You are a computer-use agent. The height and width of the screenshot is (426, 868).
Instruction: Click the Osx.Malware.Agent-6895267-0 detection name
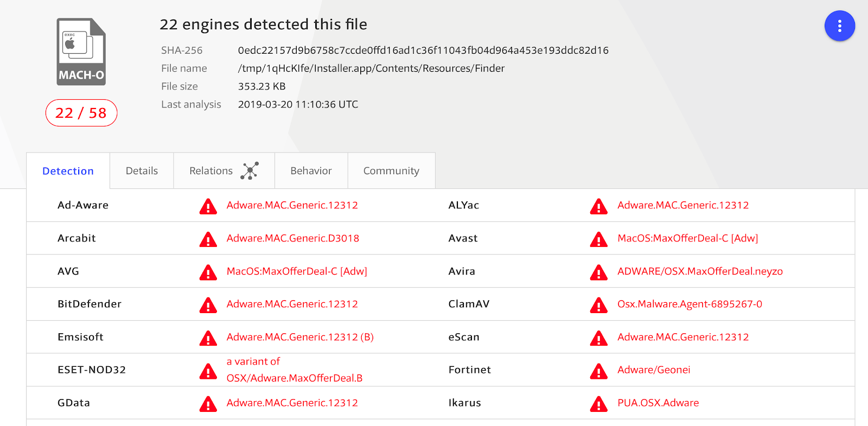690,304
